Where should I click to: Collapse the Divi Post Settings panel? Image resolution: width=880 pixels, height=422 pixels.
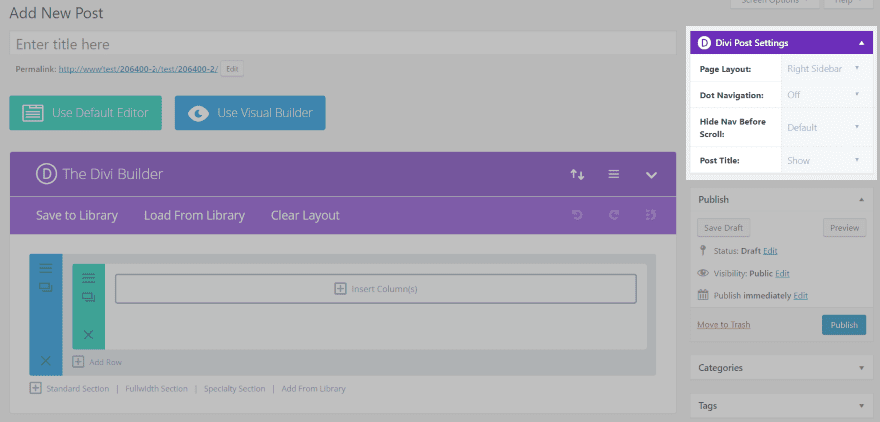tap(861, 43)
